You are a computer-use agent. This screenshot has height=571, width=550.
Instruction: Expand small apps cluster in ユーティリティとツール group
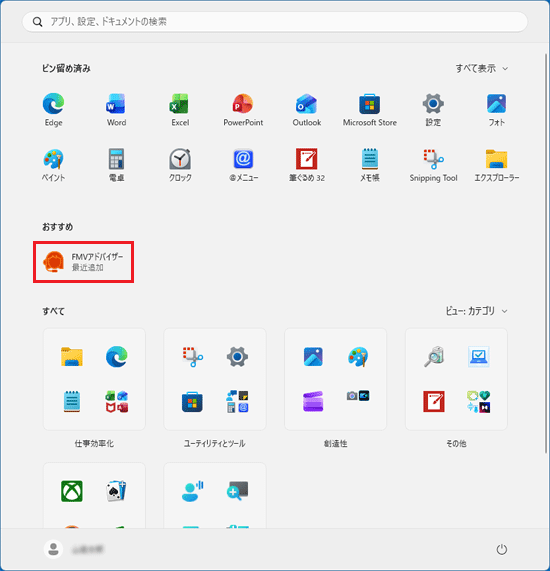coord(237,402)
